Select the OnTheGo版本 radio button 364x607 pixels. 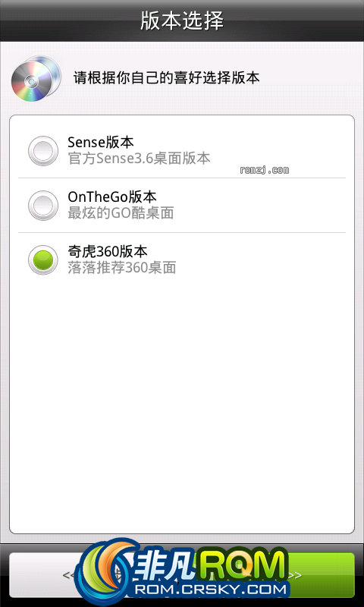[43, 205]
